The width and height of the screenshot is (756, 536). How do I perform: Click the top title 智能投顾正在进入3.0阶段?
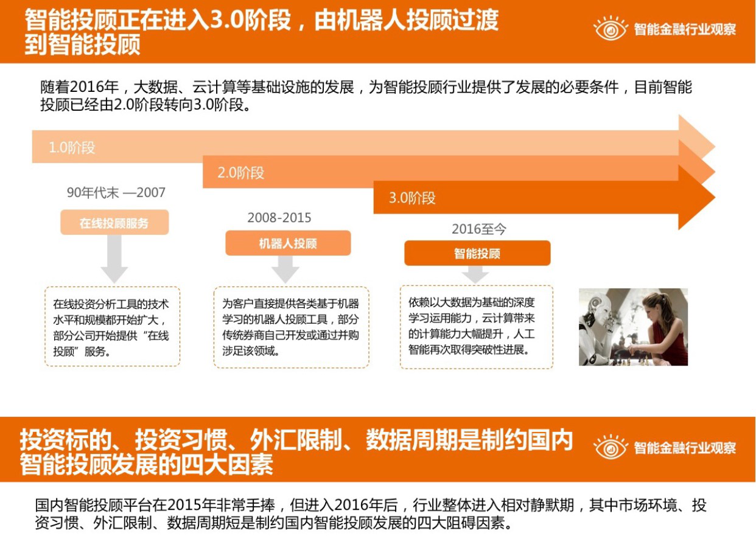point(262,32)
